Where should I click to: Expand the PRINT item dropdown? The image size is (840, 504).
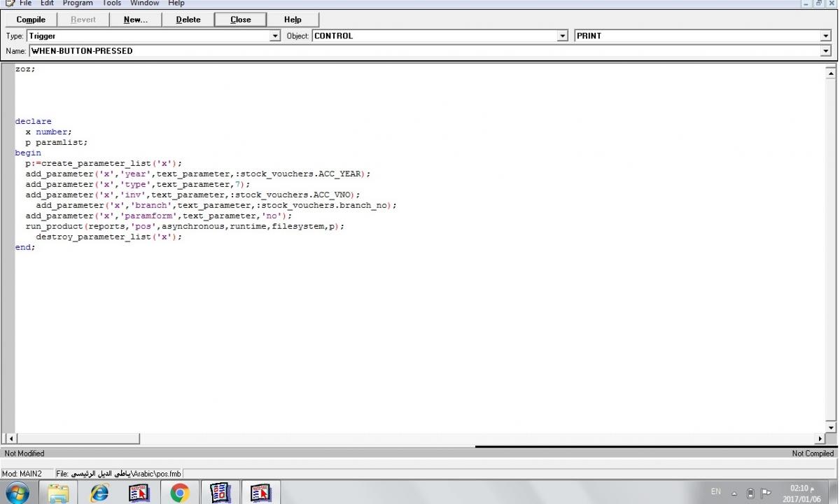point(826,36)
